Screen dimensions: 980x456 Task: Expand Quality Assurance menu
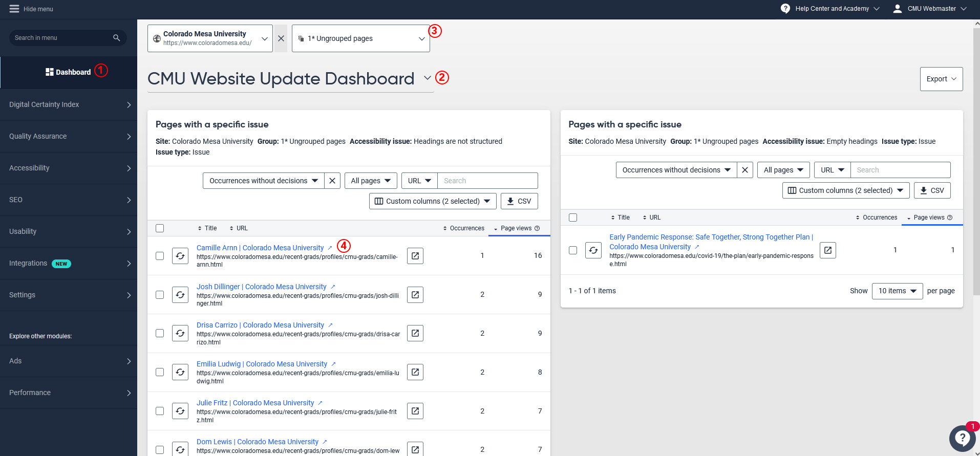click(69, 136)
